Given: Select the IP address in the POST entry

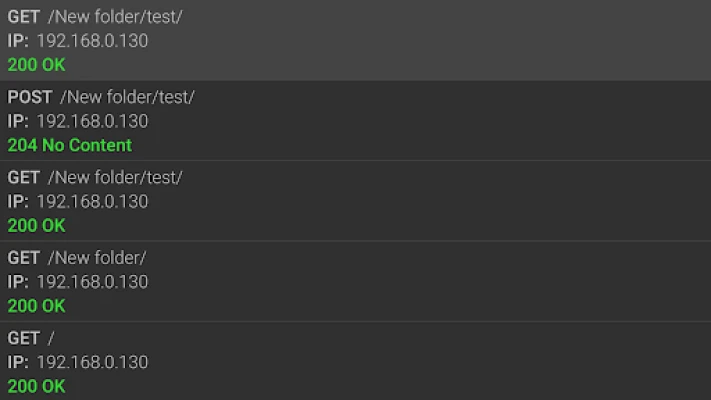Looking at the screenshot, I should click(92, 121).
